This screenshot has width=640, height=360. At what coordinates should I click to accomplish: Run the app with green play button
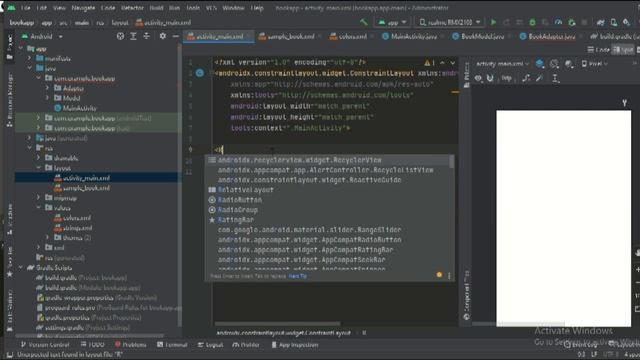(x=493, y=22)
